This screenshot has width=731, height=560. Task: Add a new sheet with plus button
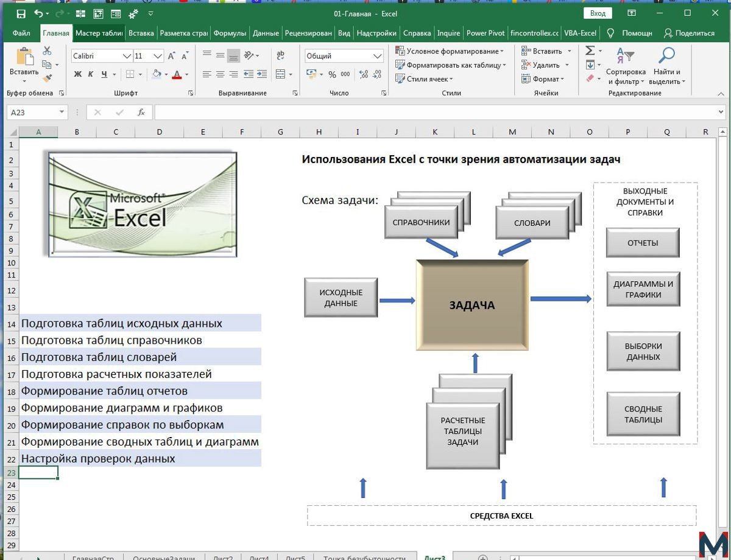click(482, 557)
